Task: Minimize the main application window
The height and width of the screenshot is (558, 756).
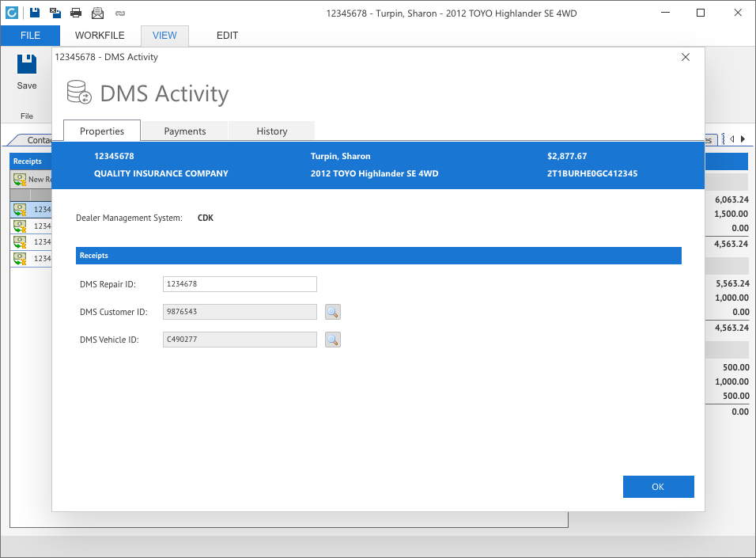Action: click(665, 13)
